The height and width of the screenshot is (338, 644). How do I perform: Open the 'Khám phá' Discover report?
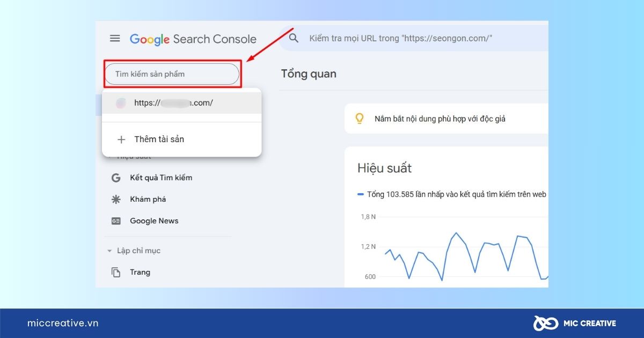click(148, 199)
